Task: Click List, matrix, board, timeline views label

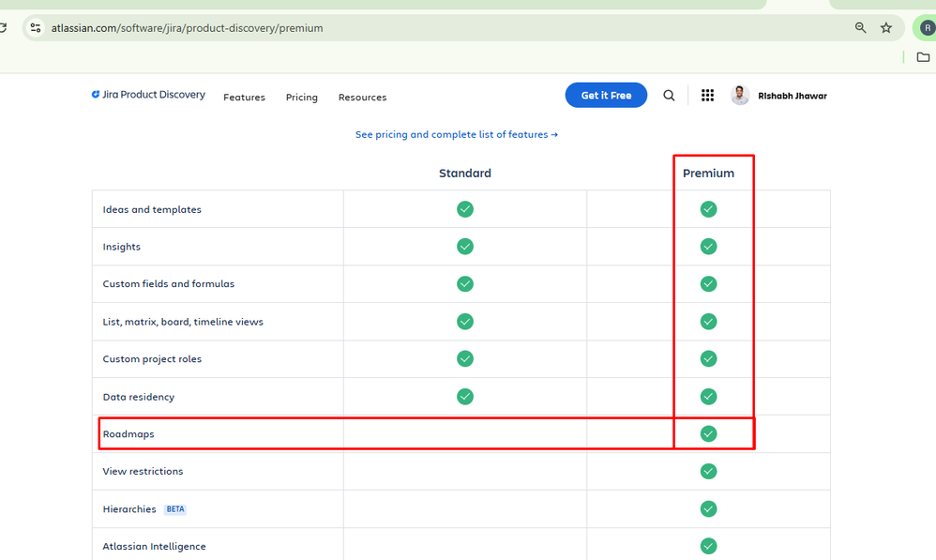Action: pyautogui.click(x=183, y=322)
